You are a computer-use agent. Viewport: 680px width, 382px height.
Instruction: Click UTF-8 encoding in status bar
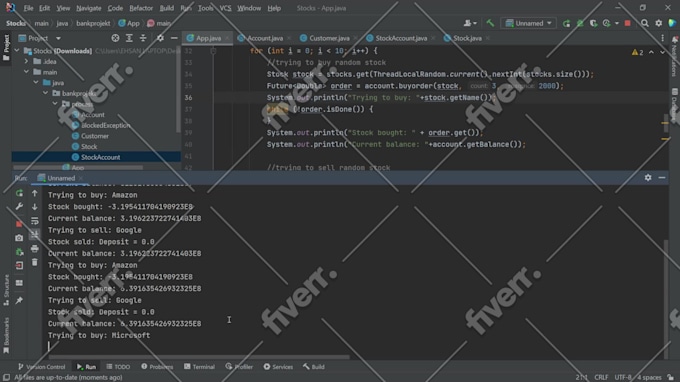tap(623, 377)
